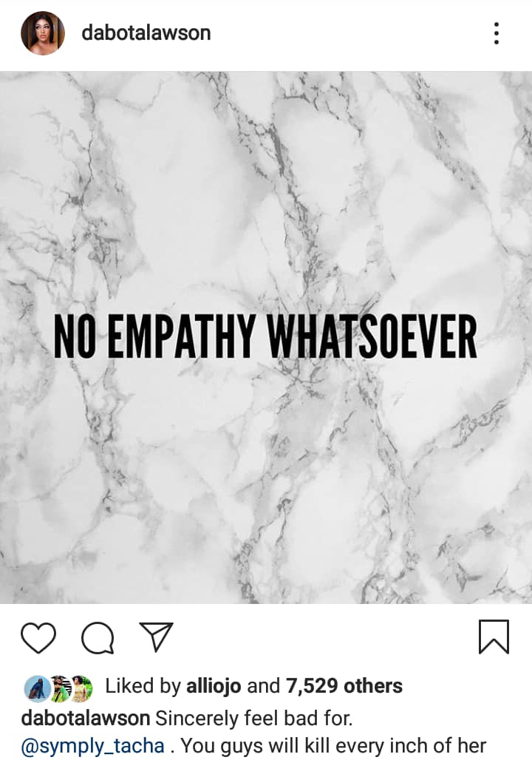
Task: Open comments with the speech bubble icon
Action: coord(98,638)
